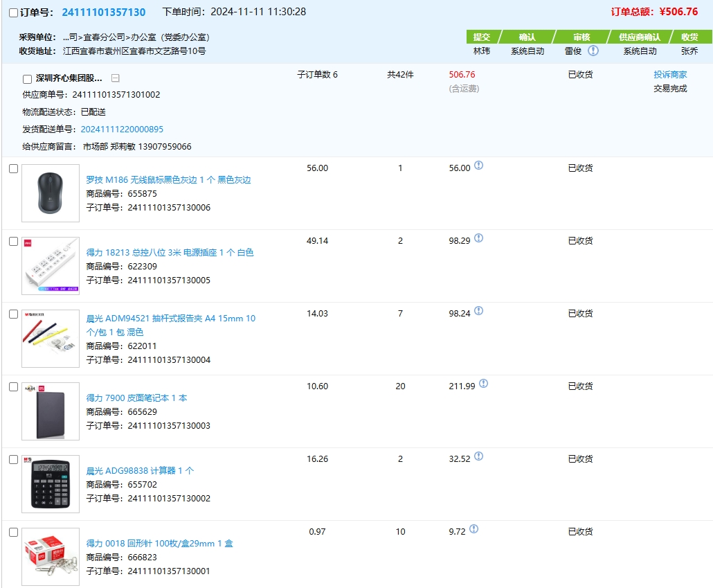Click the unit price 10.60
Image resolution: width=713 pixels, height=588 pixels.
[x=318, y=386]
